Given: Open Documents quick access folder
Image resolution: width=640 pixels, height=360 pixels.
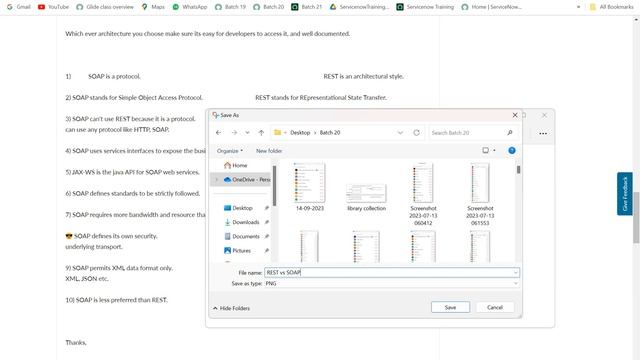Looking at the screenshot, I should click(242, 236).
